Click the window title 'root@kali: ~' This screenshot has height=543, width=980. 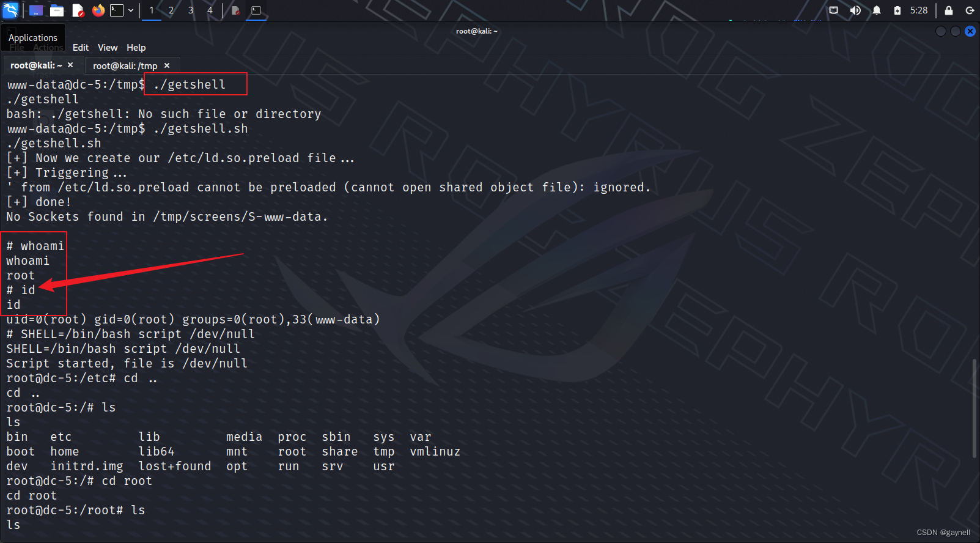(x=477, y=31)
